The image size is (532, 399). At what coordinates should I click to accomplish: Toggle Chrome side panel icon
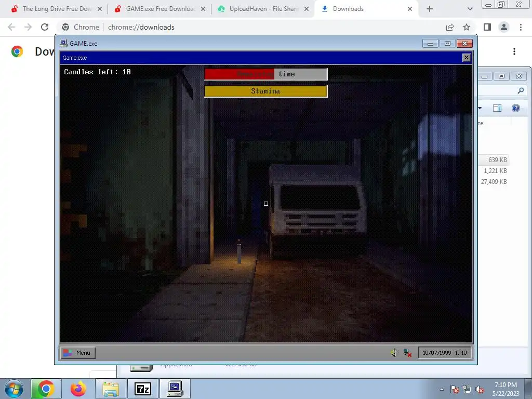[487, 27]
